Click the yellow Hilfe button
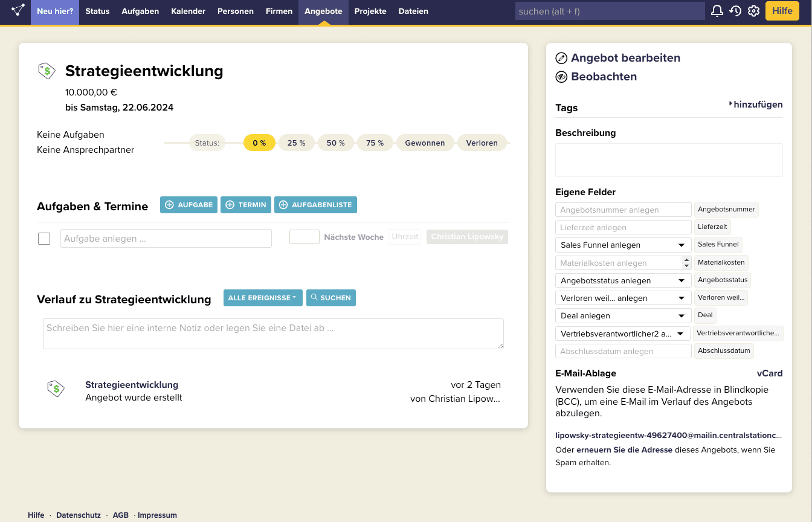812x522 pixels. pyautogui.click(x=782, y=11)
